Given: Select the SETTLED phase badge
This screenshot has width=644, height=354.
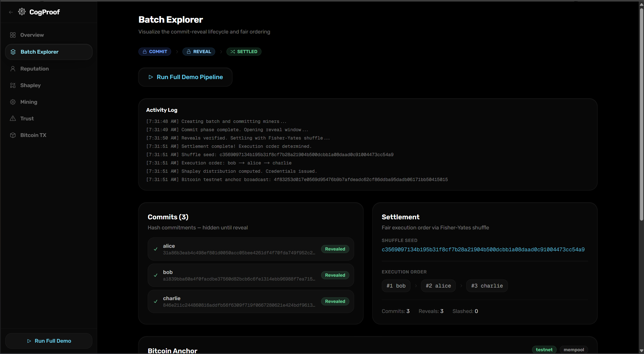Looking at the screenshot, I should click(244, 52).
